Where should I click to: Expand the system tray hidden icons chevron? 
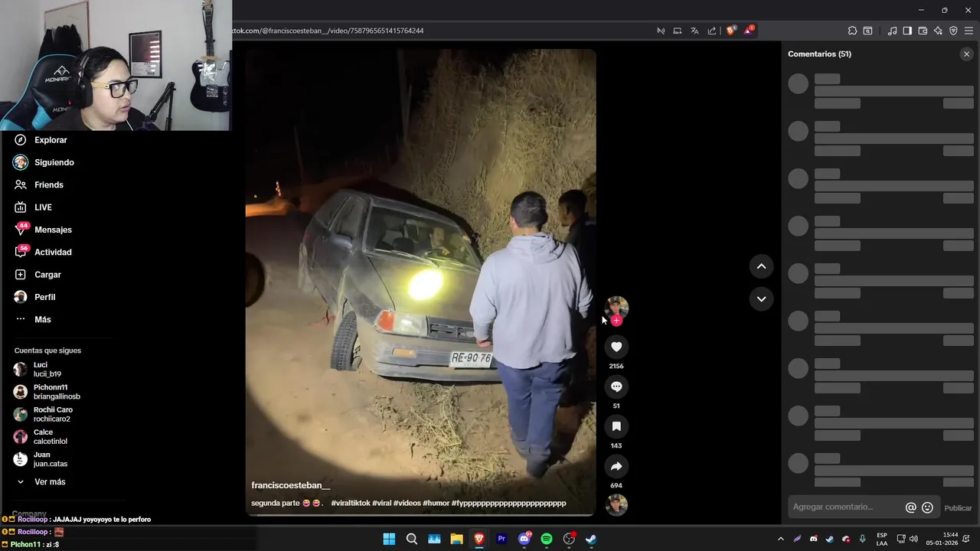pyautogui.click(x=780, y=539)
